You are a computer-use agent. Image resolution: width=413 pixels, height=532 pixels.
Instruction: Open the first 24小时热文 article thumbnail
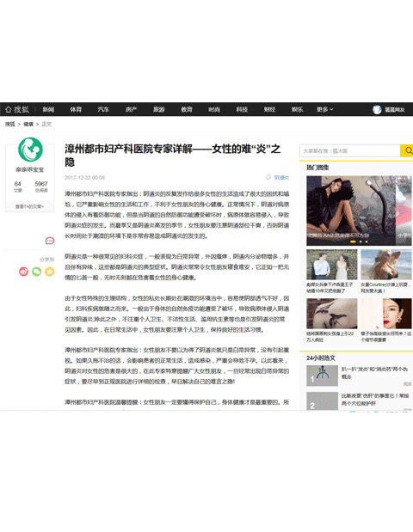[322, 376]
